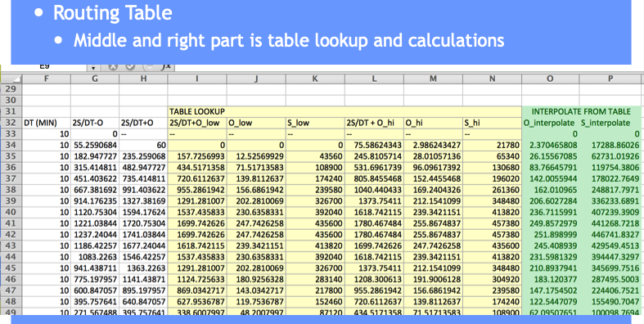This screenshot has width=644, height=324.
Task: Select row 31 header
Action: pyautogui.click(x=11, y=112)
